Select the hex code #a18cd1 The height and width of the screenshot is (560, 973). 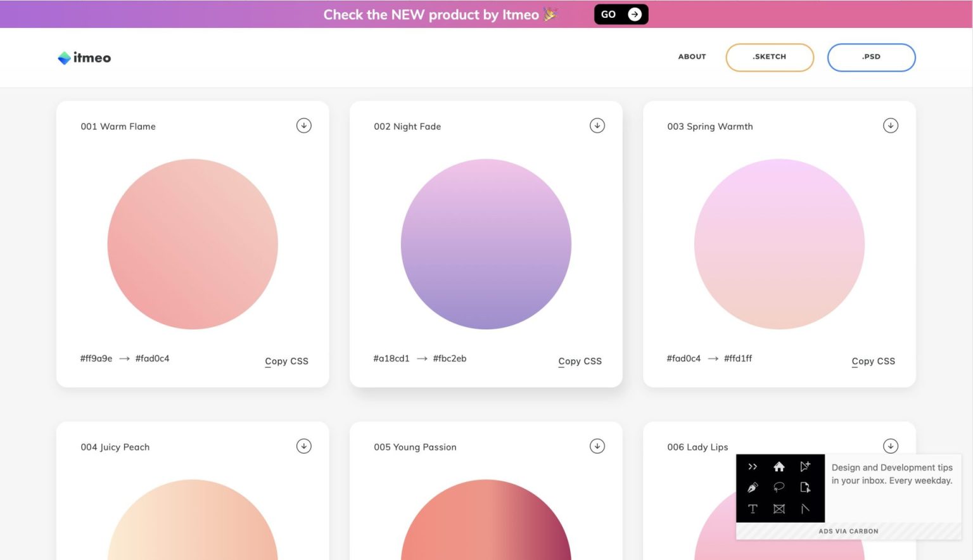point(391,358)
